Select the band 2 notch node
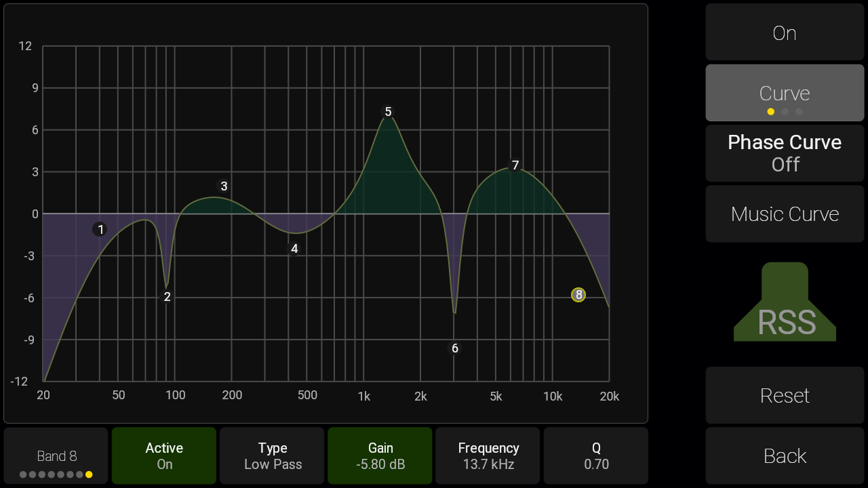This screenshot has height=488, width=868. [167, 296]
